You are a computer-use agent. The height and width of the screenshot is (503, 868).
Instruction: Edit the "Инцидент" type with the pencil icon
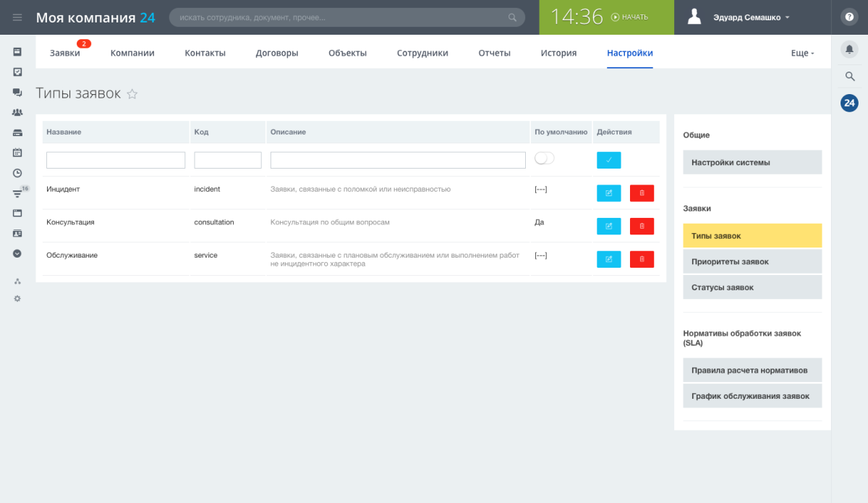[x=608, y=193]
